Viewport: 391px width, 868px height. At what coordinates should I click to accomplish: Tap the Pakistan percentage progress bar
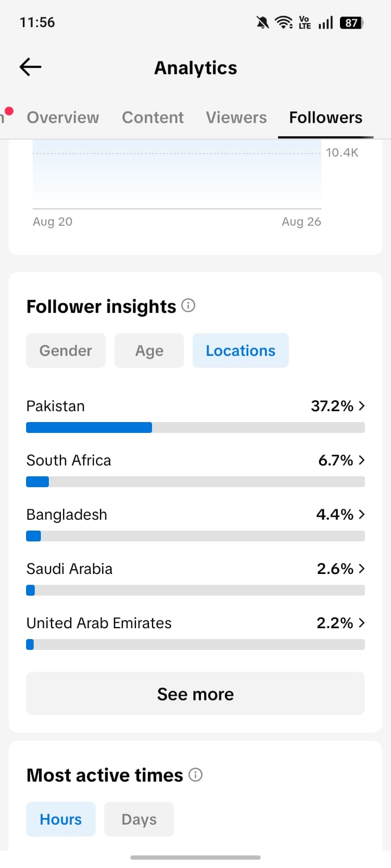click(x=195, y=427)
